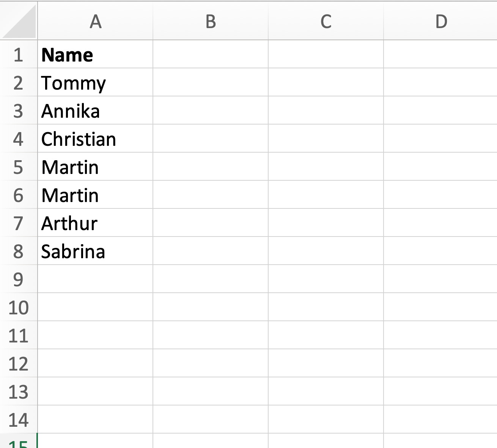This screenshot has width=497, height=448.
Task: Select the cell with Annika
Action: coord(95,111)
